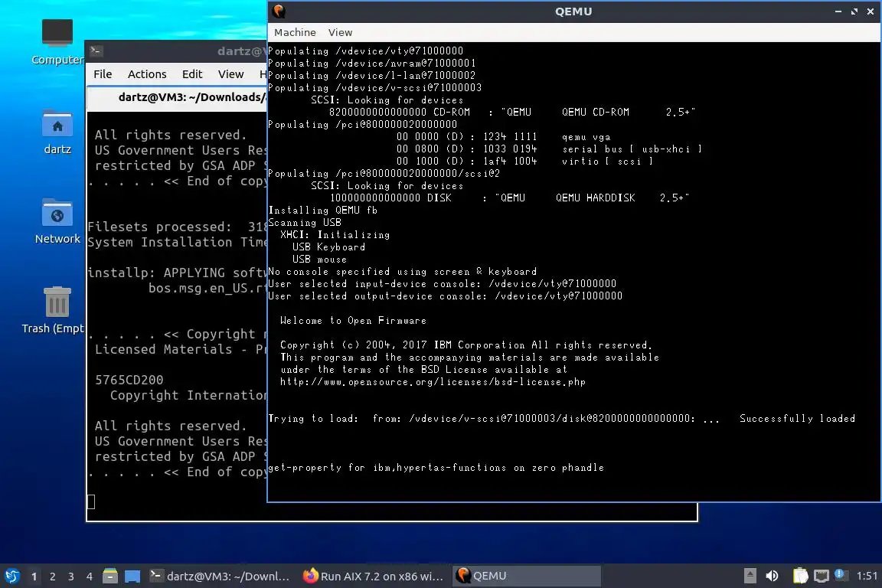Click the 'installp: APPLYING' line in terminal

(x=177, y=273)
